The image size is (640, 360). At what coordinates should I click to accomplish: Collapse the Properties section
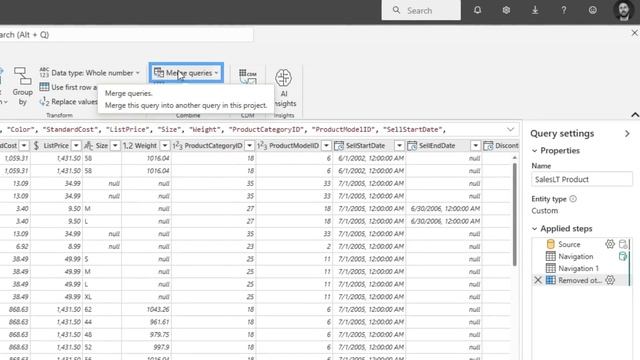coord(534,151)
